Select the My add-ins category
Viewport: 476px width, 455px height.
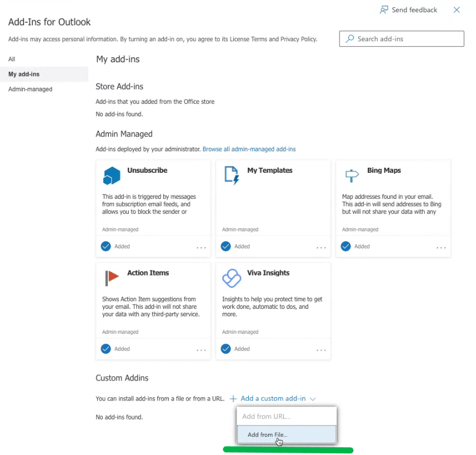point(44,74)
